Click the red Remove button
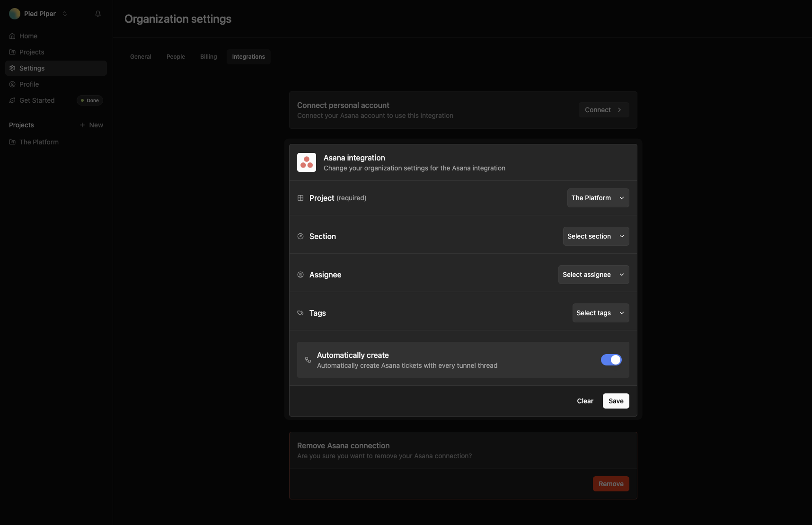The height and width of the screenshot is (525, 812). [x=611, y=484]
